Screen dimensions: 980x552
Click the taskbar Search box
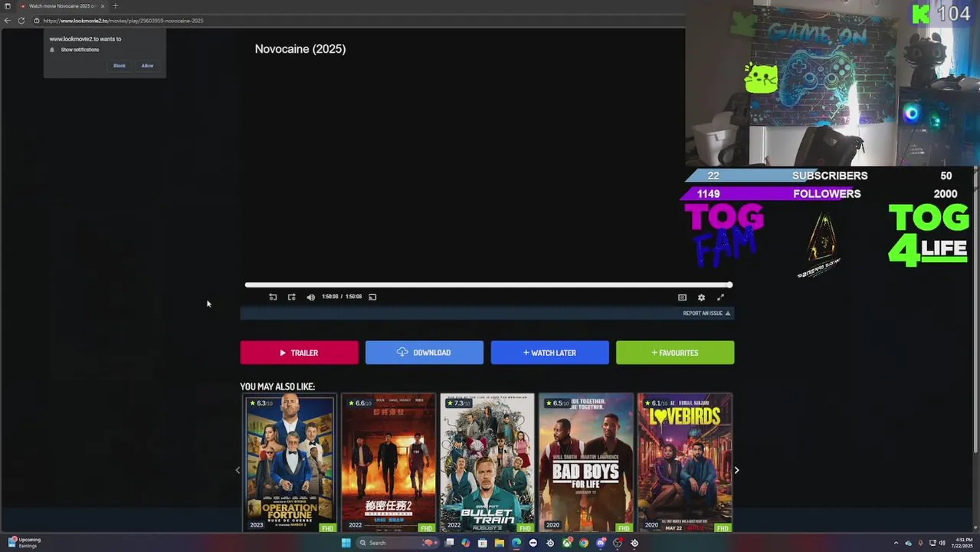coord(398,543)
